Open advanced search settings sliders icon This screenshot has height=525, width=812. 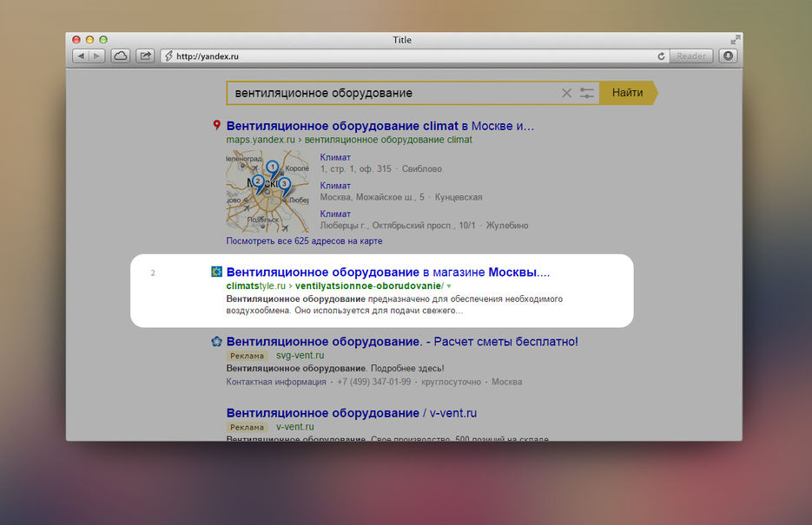click(587, 93)
